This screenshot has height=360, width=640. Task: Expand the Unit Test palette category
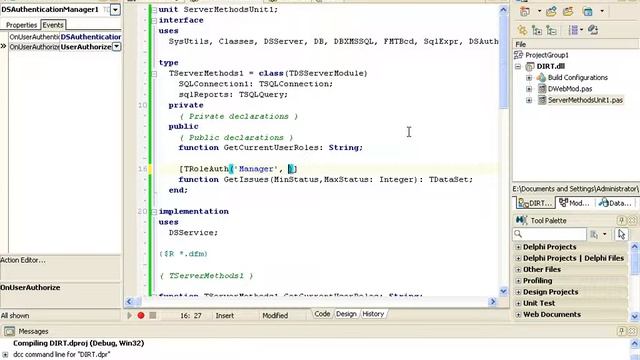pos(518,303)
